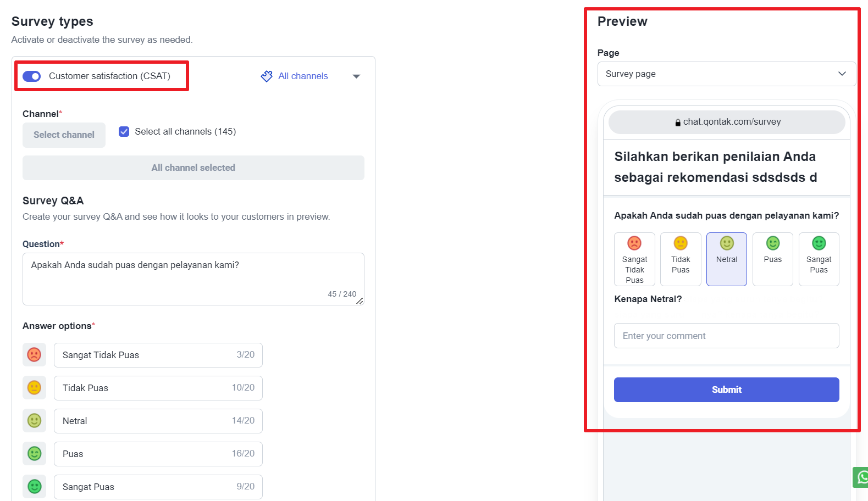Click the red angry face emoji beside Sangat Tidak Puas field
Screen dimensions: 868x501
click(x=34, y=355)
